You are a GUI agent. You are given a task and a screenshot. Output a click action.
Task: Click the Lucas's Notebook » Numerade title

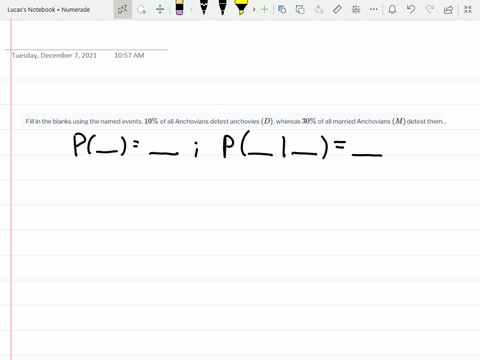[49, 10]
